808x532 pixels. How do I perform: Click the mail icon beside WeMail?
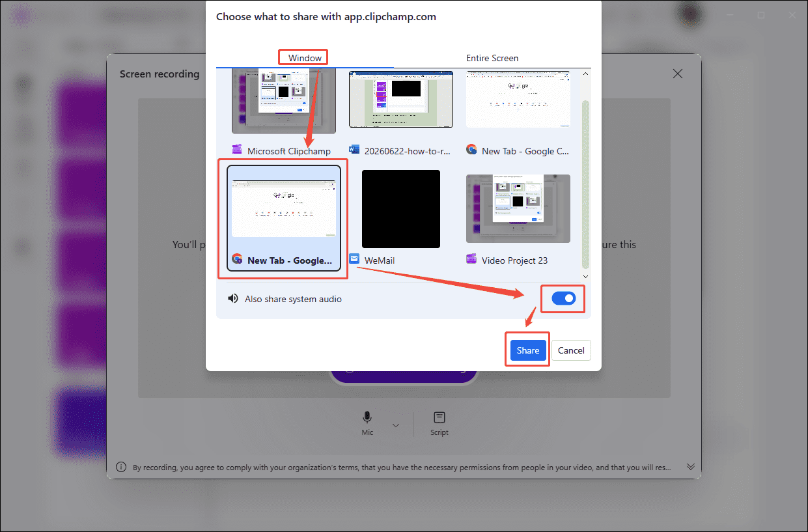pos(354,259)
